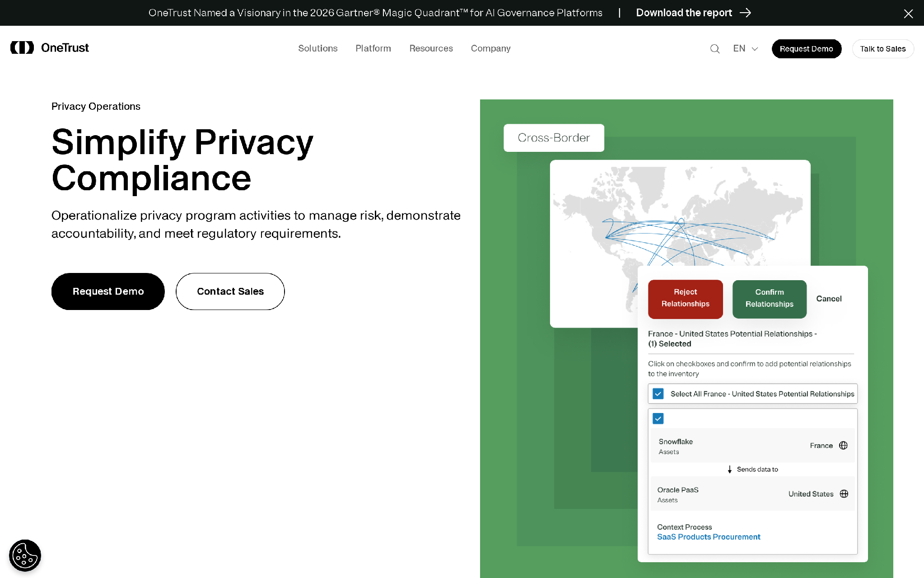The width and height of the screenshot is (924, 578).
Task: Open the Company menu
Action: click(490, 48)
